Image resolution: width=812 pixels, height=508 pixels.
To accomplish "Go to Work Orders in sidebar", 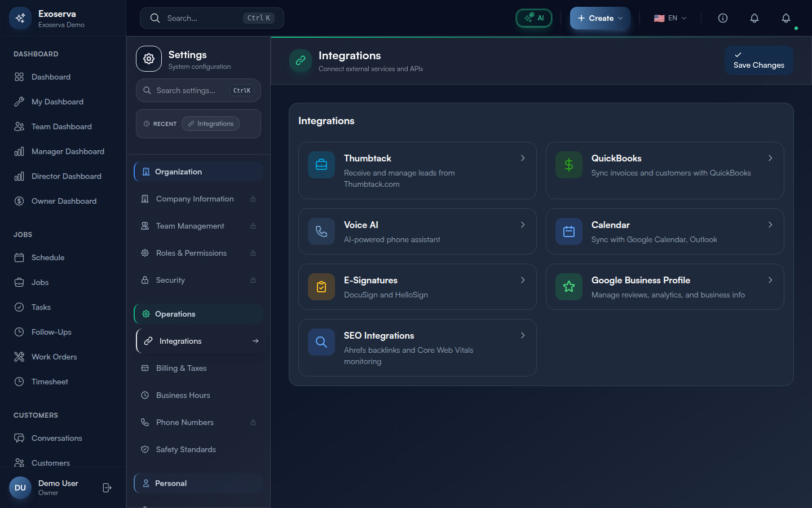I will click(x=54, y=357).
